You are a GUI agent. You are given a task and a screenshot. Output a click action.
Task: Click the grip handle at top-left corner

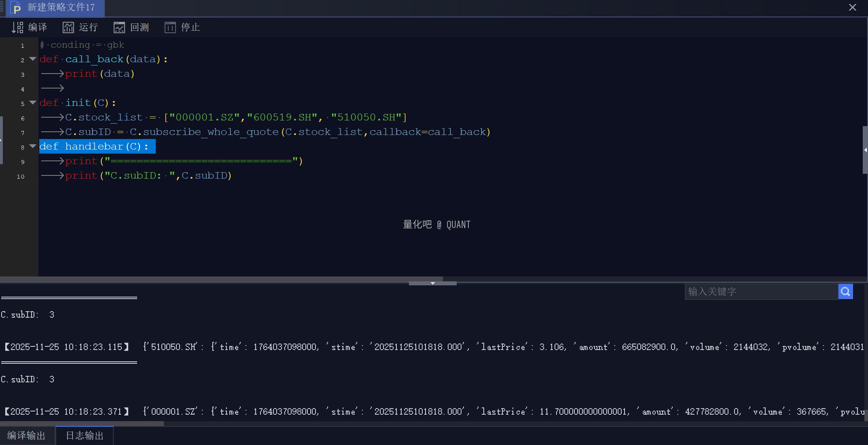[2, 7]
